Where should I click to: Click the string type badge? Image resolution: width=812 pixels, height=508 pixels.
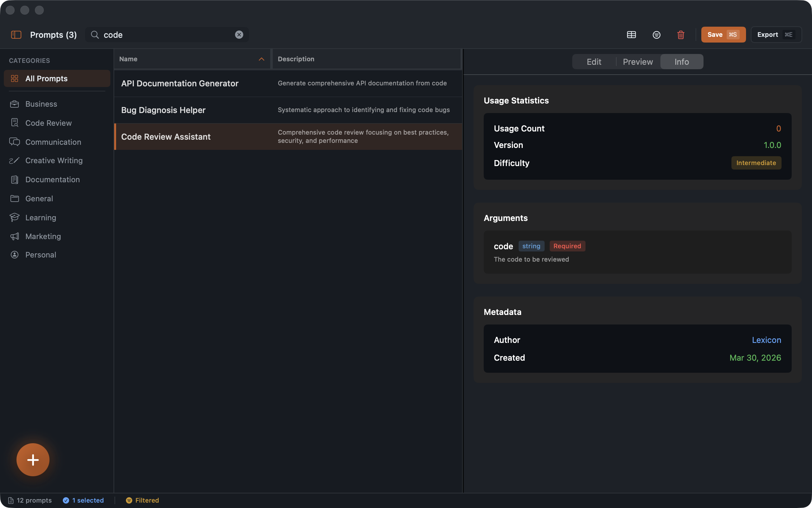[531, 246]
